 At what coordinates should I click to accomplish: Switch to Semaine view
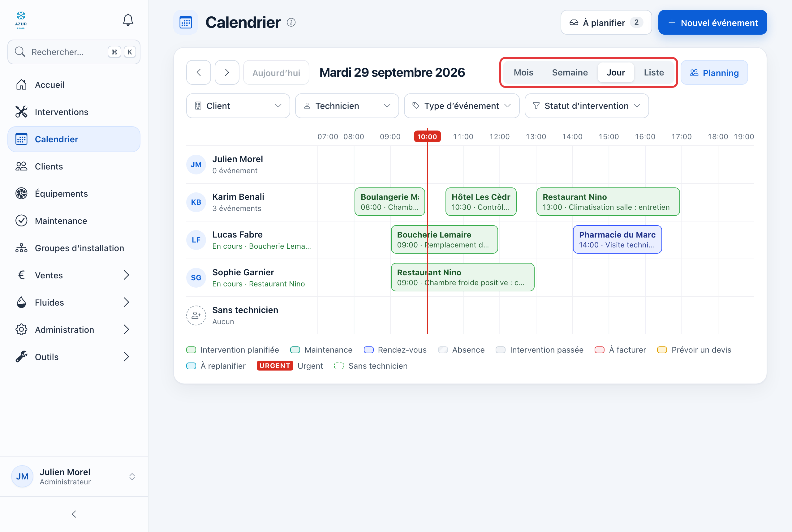[x=570, y=73]
